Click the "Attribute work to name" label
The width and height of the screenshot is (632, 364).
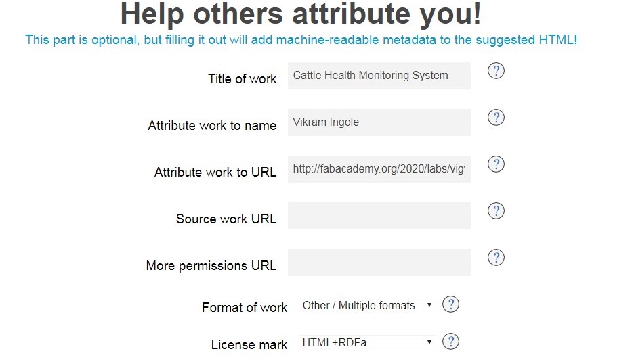coord(212,126)
